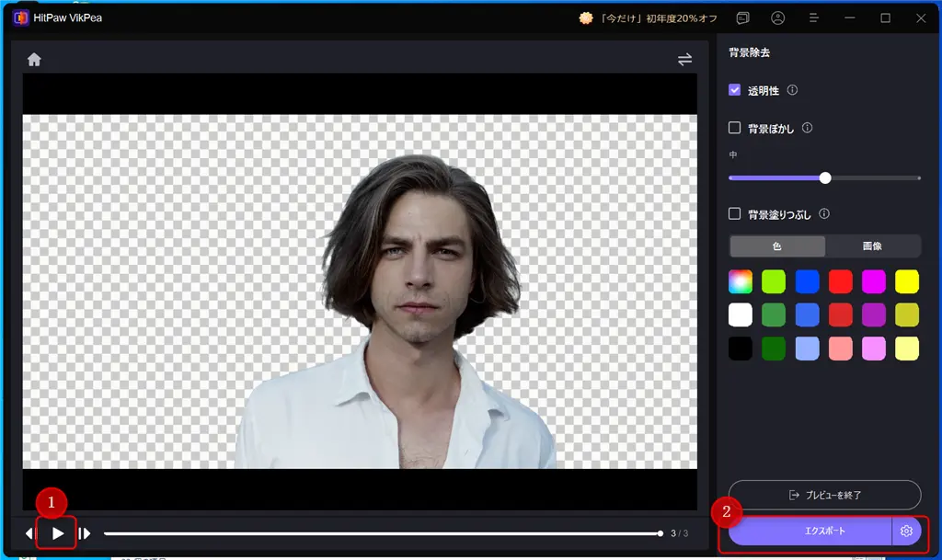The height and width of the screenshot is (560, 942).
Task: Click the プレビューを終了 button
Action: click(x=824, y=495)
